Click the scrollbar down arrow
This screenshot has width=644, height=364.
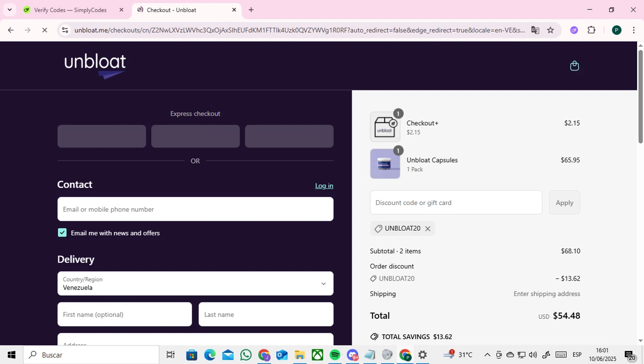(x=641, y=341)
